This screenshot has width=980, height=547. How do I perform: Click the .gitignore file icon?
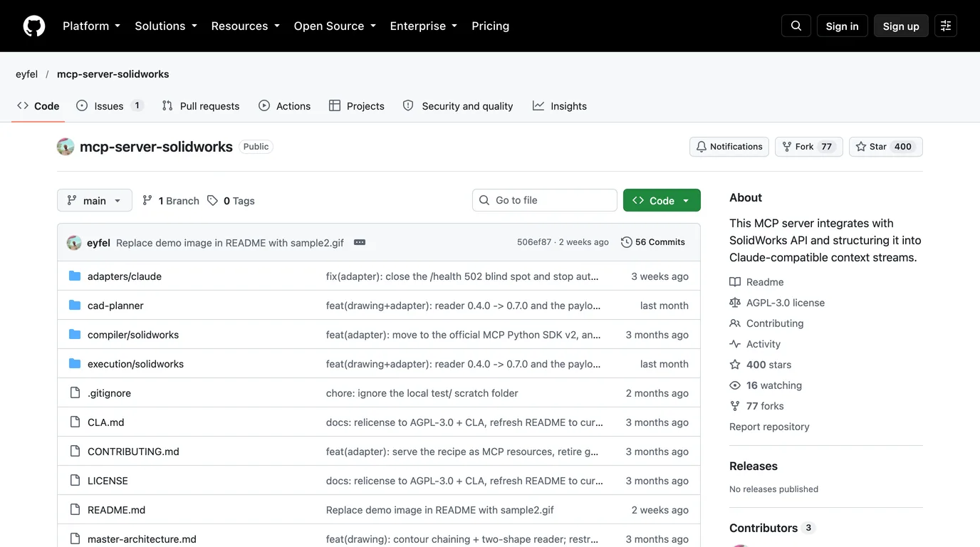pyautogui.click(x=75, y=393)
